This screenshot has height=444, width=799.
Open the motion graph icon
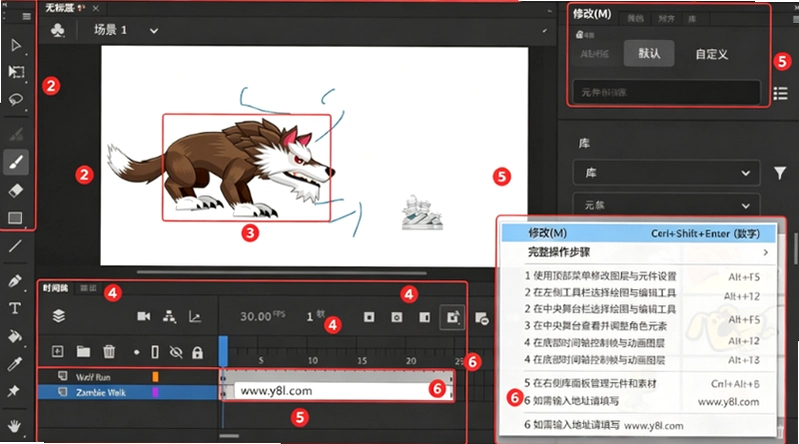tap(195, 317)
